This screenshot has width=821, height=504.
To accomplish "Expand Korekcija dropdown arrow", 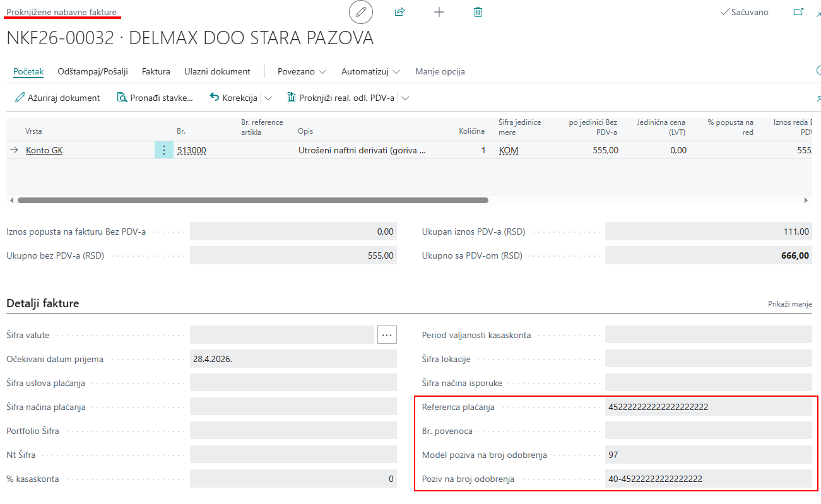I will point(268,98).
